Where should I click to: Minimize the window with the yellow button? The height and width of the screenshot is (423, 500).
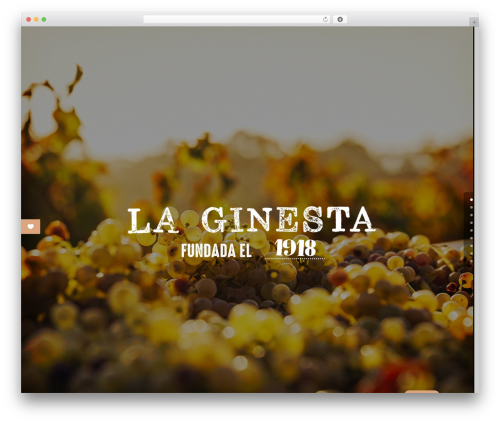click(x=36, y=19)
